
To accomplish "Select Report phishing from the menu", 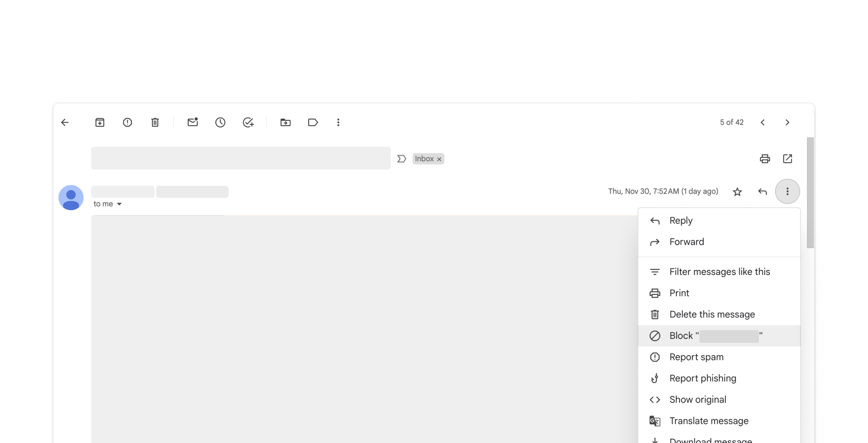I will [703, 378].
